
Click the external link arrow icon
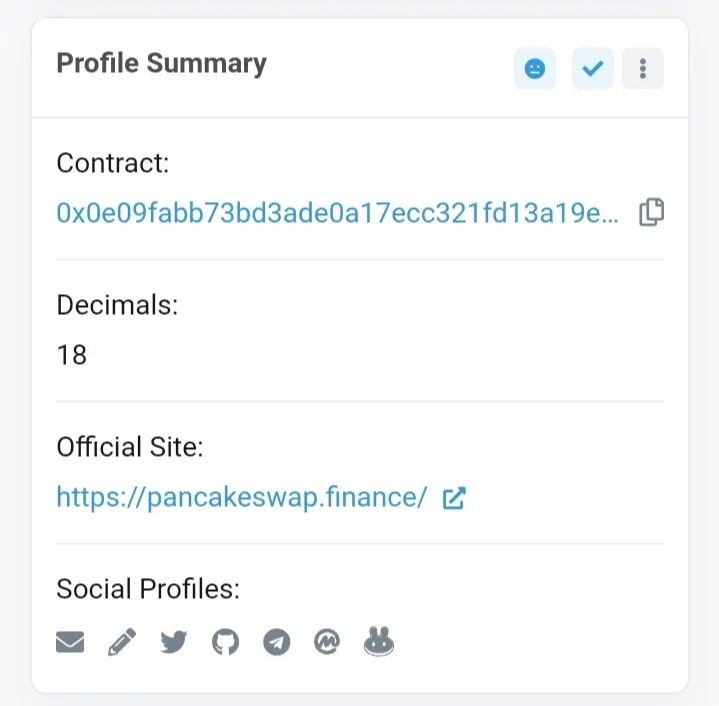[454, 498]
